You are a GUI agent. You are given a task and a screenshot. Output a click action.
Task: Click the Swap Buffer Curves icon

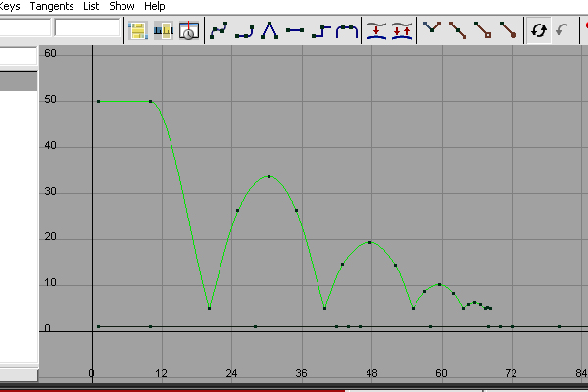pyautogui.click(x=402, y=30)
